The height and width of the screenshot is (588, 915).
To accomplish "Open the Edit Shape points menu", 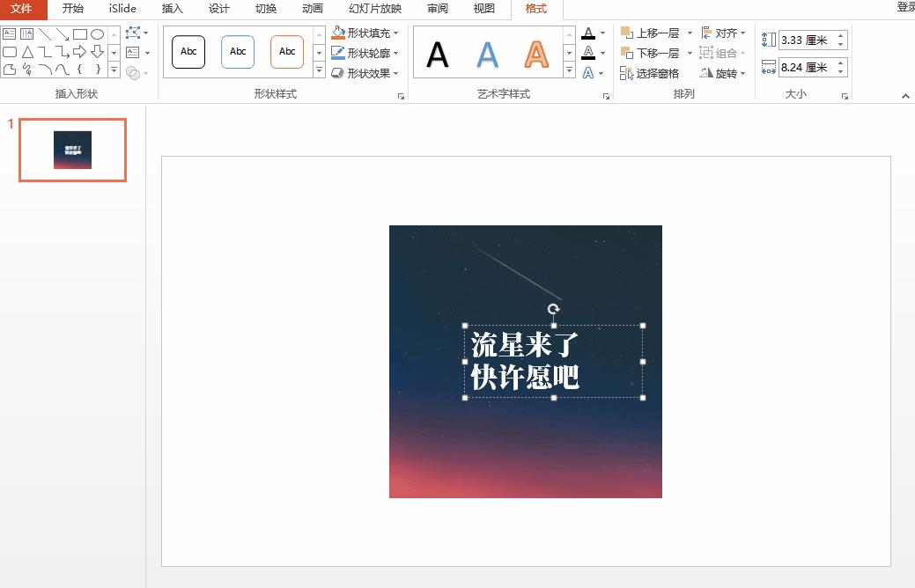I will pos(137,33).
